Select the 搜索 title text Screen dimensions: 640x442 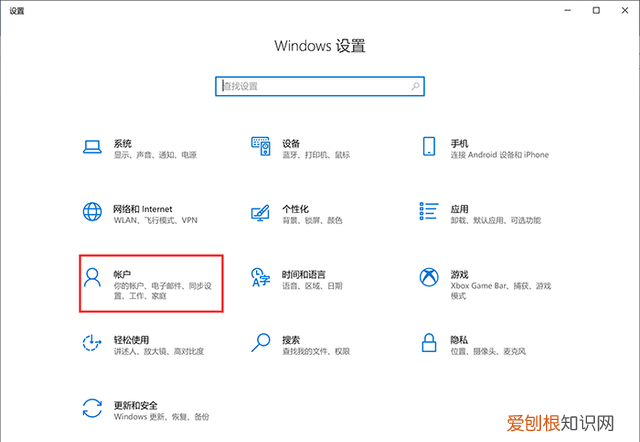click(x=291, y=340)
